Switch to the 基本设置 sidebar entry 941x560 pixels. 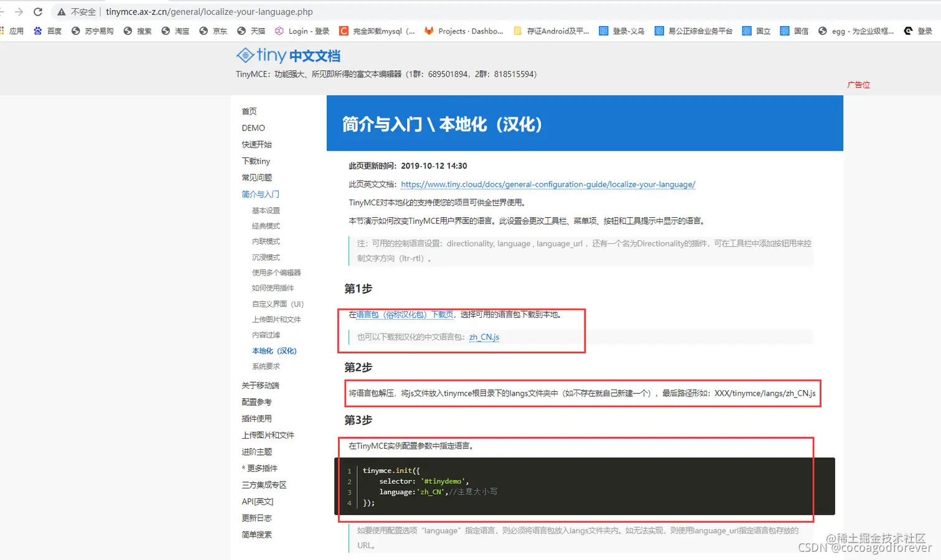tap(267, 210)
